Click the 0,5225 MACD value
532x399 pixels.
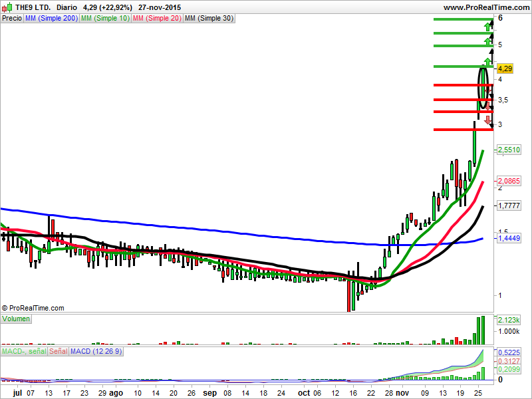pos(509,353)
